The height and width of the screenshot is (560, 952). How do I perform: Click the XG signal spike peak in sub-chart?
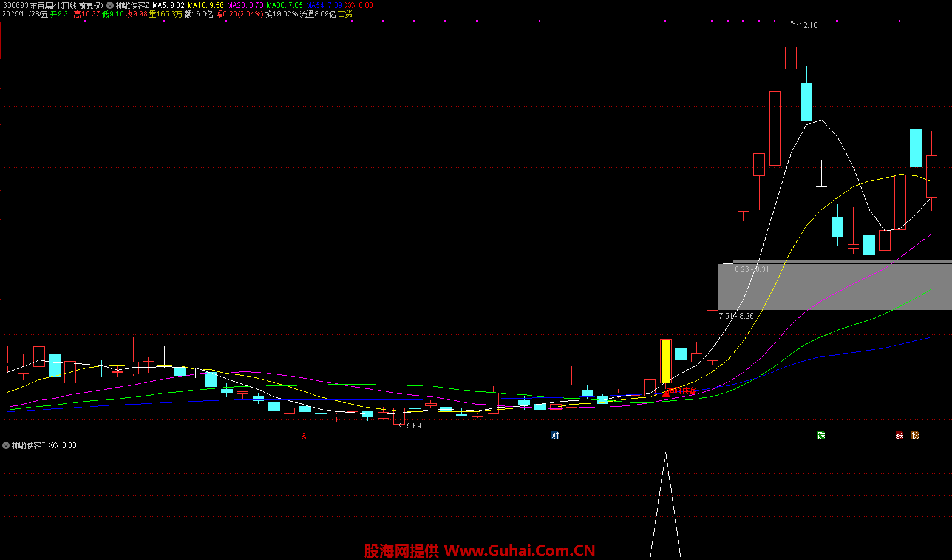[665, 453]
